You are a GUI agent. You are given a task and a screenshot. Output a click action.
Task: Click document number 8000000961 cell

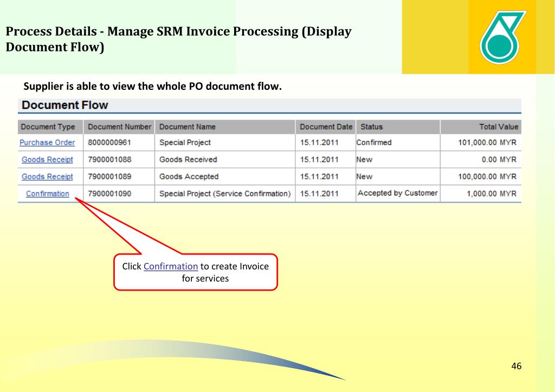109,142
